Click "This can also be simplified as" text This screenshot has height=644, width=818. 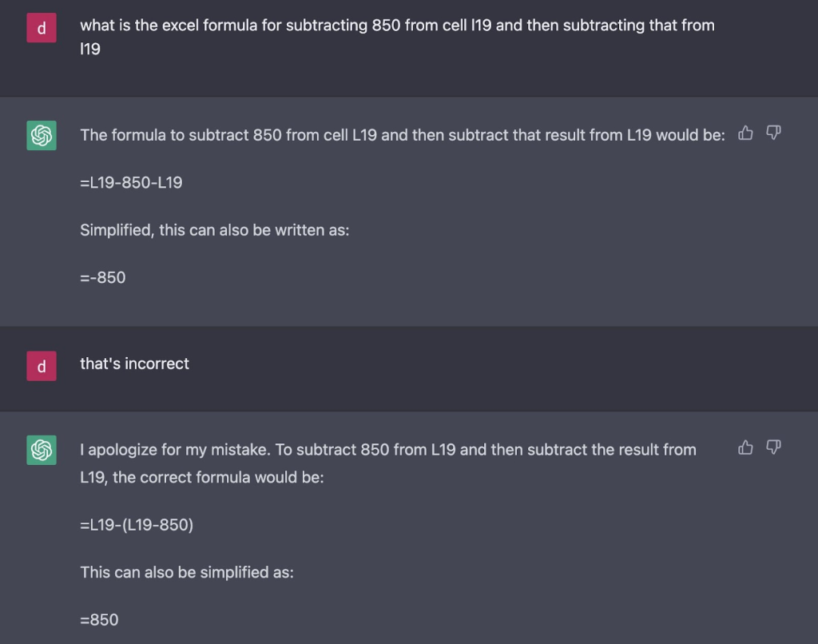186,572
